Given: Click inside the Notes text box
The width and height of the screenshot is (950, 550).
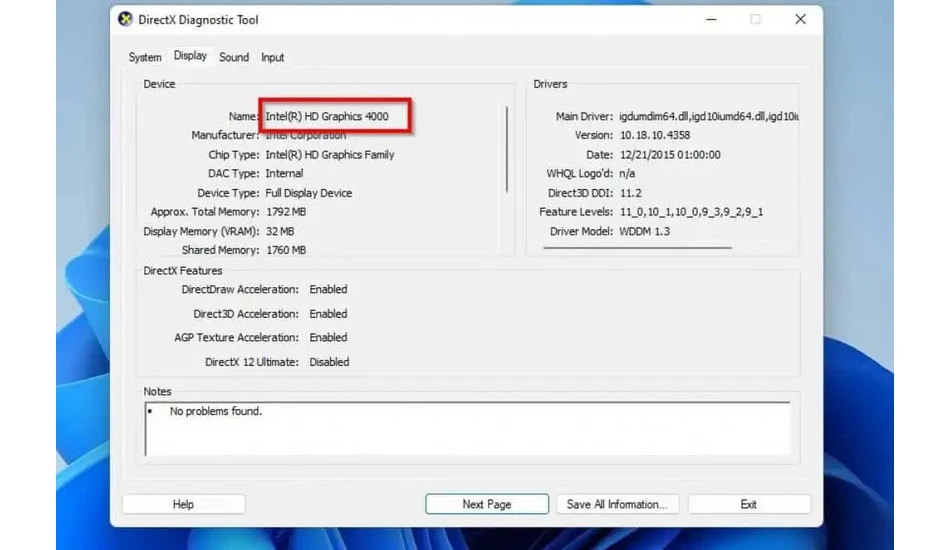Looking at the screenshot, I should (467, 429).
